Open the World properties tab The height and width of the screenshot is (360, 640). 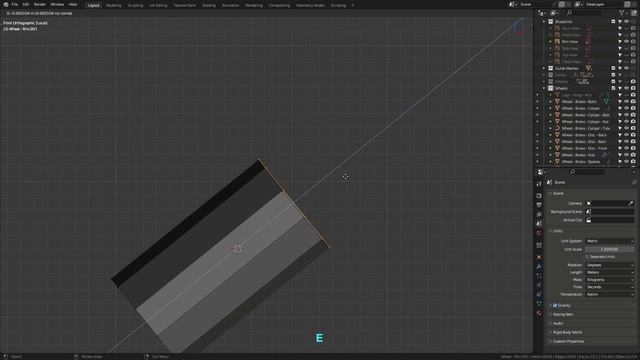point(539,233)
